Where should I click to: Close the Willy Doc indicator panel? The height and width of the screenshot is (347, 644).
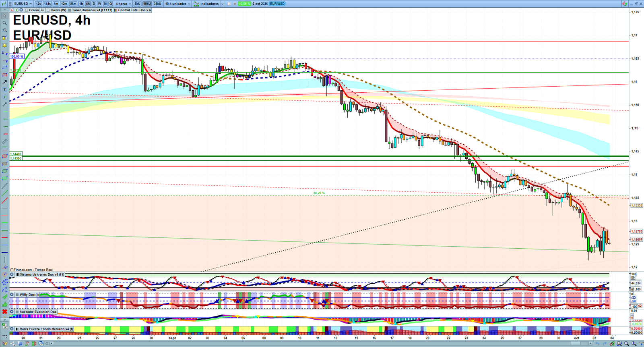pos(12,295)
